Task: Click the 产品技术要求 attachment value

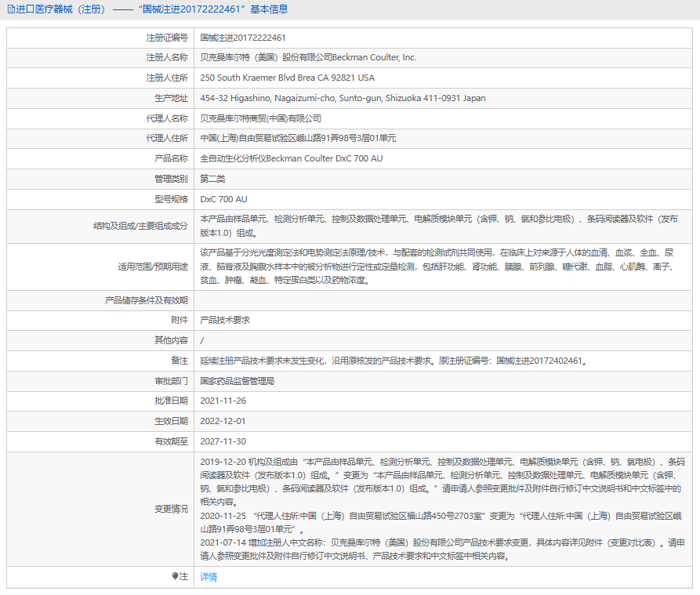Action: coord(225,320)
